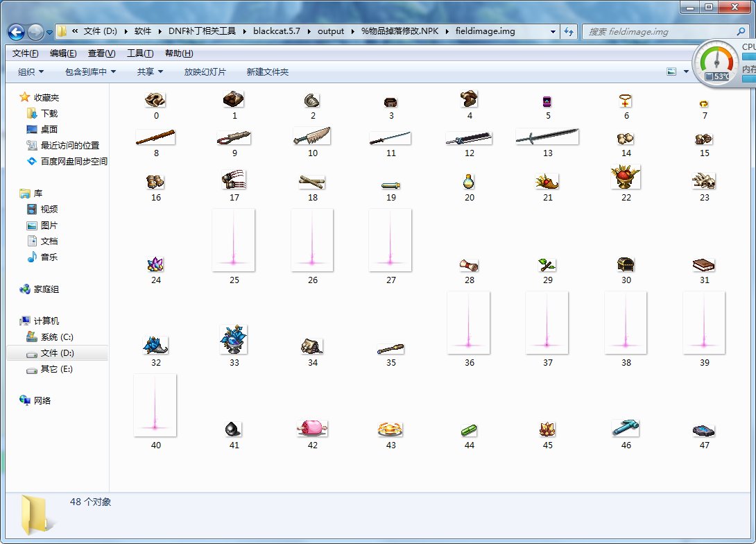Select the treasure chest image 30
This screenshot has width=756, height=544.
point(626,264)
